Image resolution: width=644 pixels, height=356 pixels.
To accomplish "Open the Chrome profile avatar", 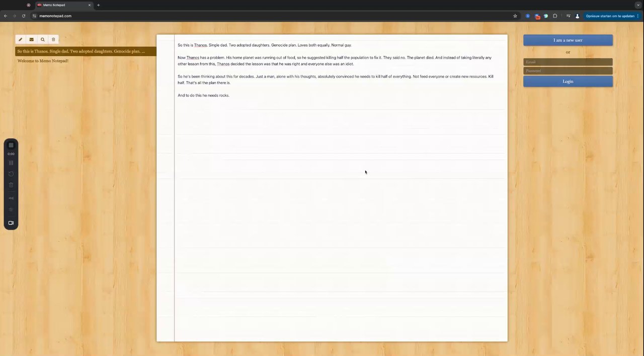I will (577, 16).
